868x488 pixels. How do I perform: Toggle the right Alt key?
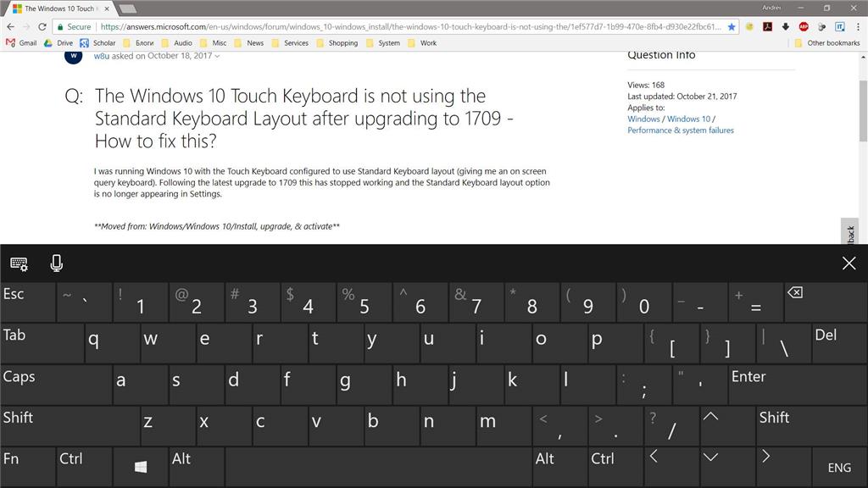click(x=559, y=467)
